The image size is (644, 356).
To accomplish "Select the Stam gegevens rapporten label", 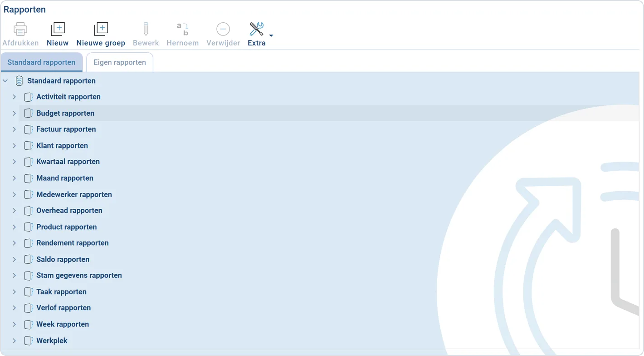I will point(79,276).
